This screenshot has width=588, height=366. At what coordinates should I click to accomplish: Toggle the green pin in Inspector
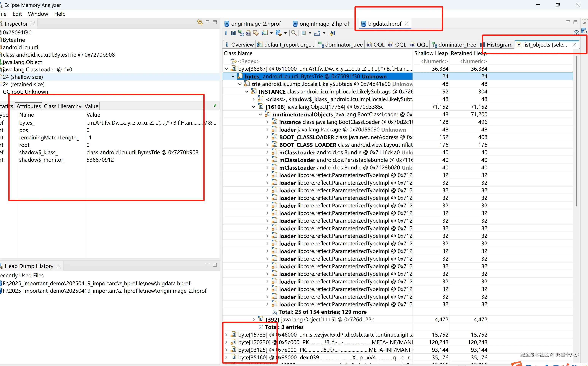click(215, 106)
